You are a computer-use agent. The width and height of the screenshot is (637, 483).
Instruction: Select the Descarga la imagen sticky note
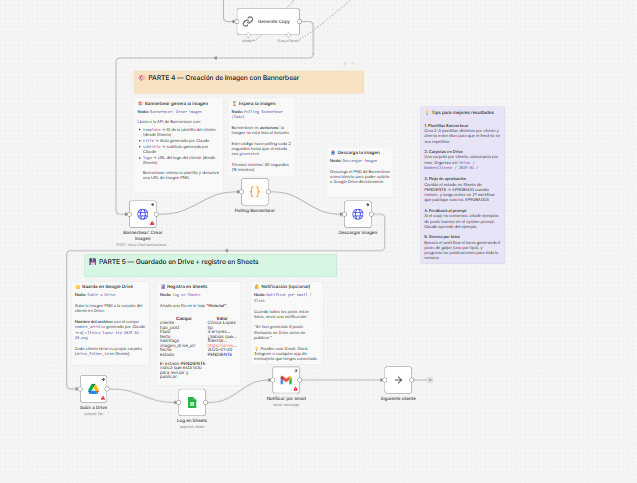click(361, 164)
